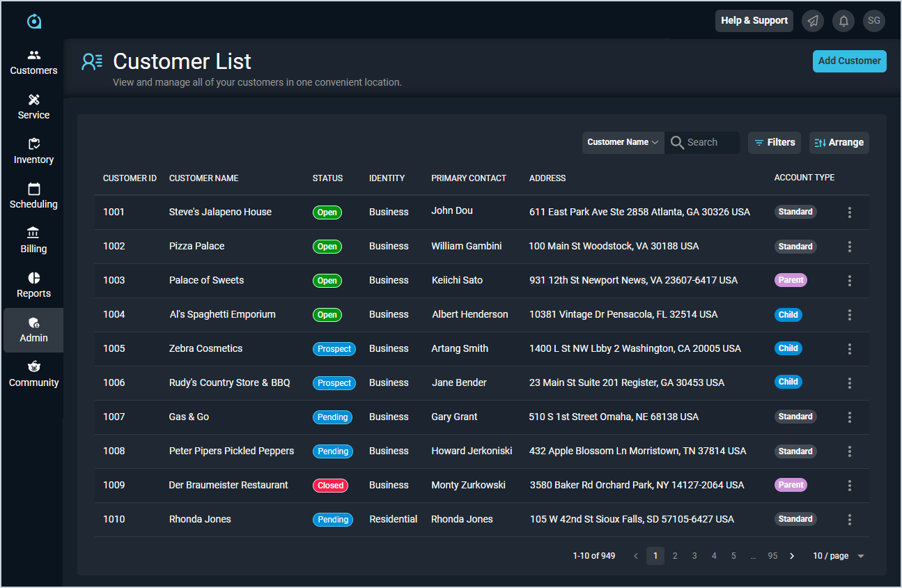Open row actions menu for Pizza Palace
The image size is (902, 588).
click(x=850, y=247)
